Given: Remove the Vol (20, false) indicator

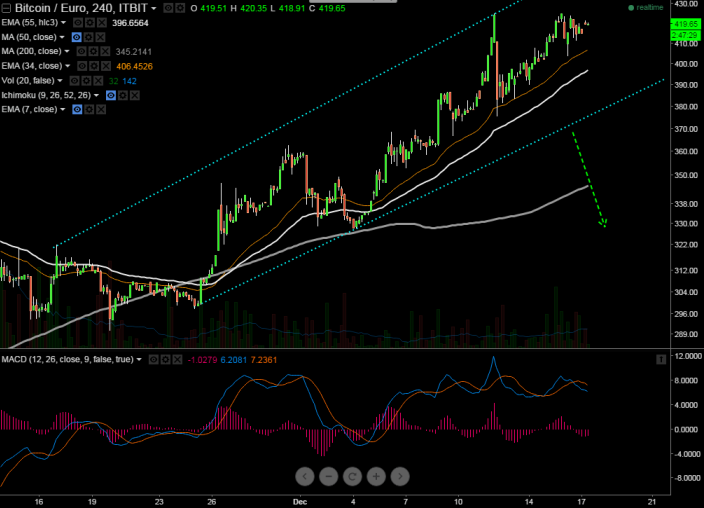Looking at the screenshot, I should (x=98, y=81).
